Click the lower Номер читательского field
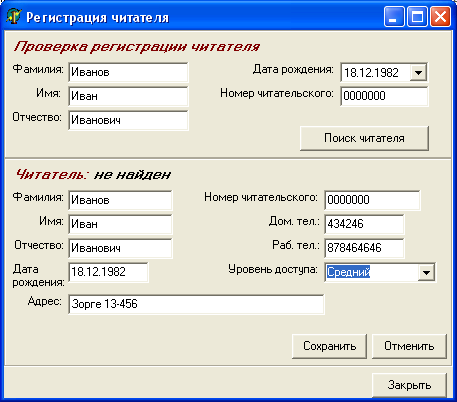457x402 pixels. tap(372, 200)
